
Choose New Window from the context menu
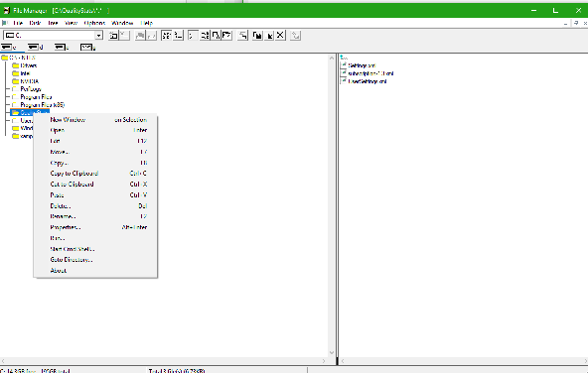pyautogui.click(x=95, y=120)
